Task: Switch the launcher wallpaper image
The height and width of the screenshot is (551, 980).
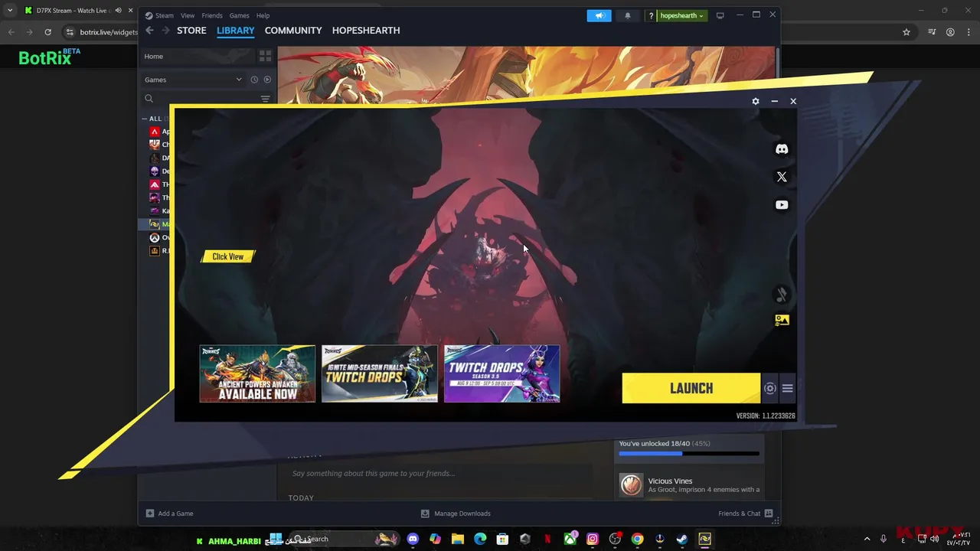Action: [x=782, y=321]
